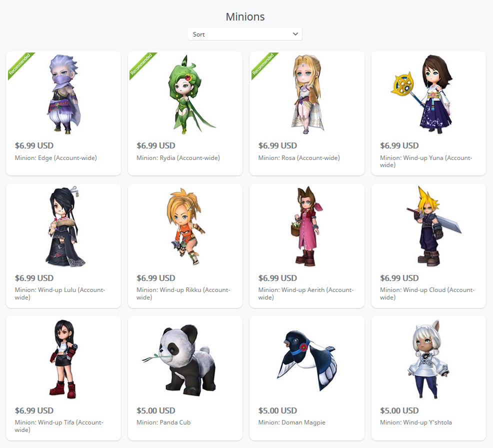
Task: Click the Recommended ribbon on Edge card
Action: click(x=19, y=64)
